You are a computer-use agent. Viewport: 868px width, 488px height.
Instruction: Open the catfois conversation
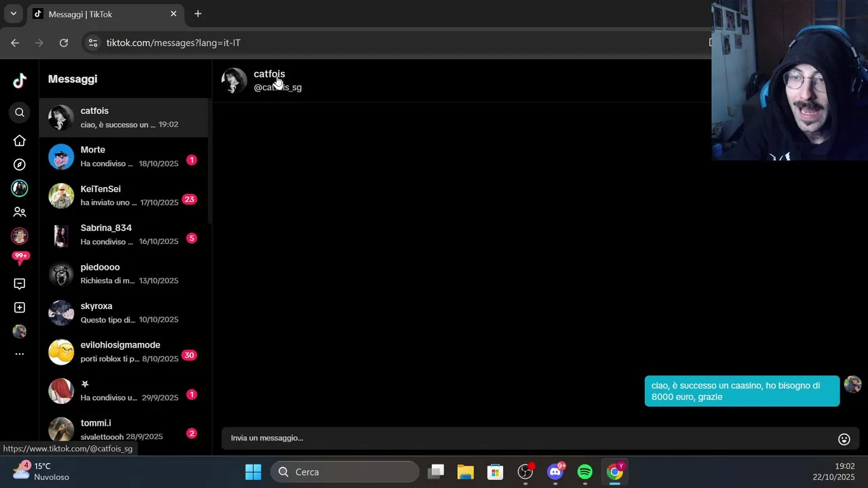[x=123, y=118]
